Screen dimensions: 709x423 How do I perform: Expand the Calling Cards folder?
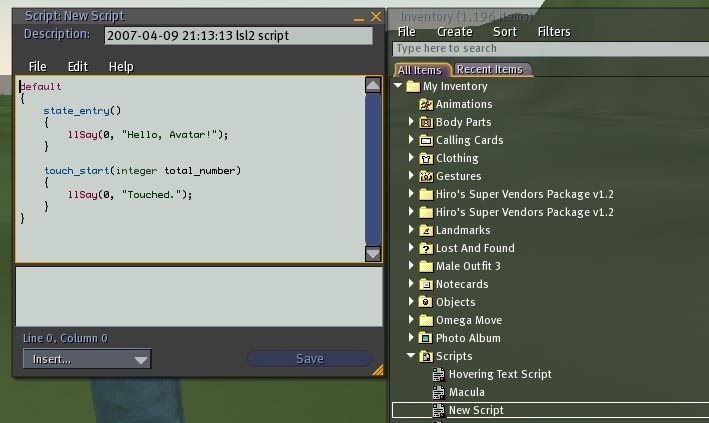[x=411, y=139]
